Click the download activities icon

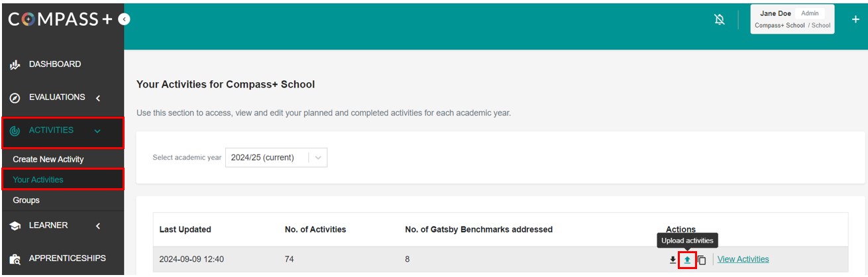point(673,260)
